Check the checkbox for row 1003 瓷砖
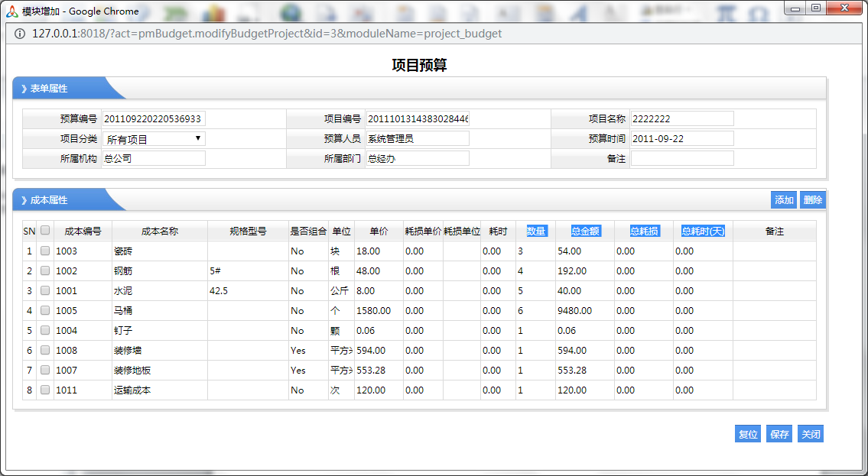 click(45, 251)
